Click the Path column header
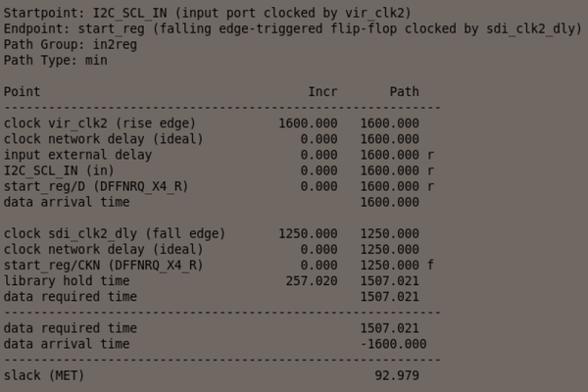 click(404, 91)
